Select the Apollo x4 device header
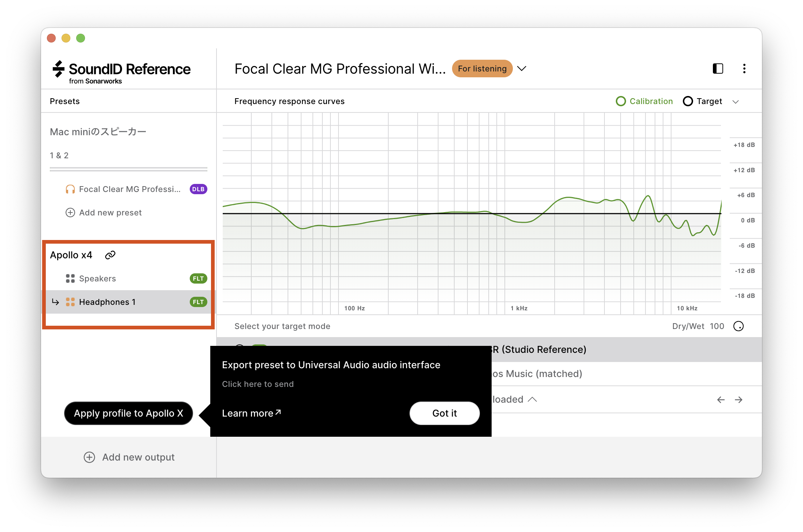 (71, 255)
